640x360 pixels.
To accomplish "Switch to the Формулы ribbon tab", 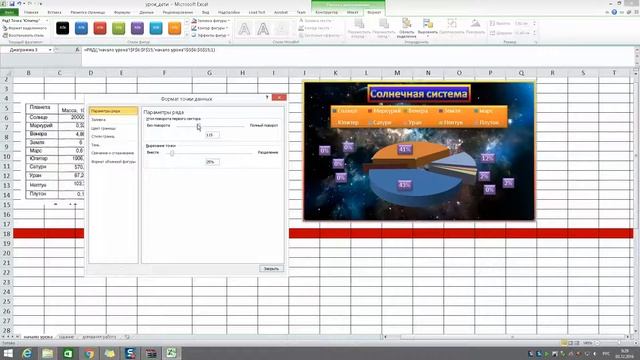I will coord(122,12).
